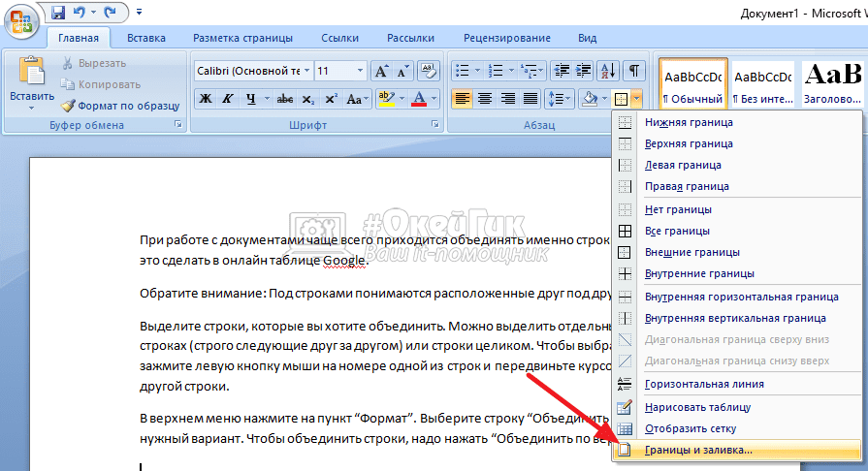Justify text alignment

tap(530, 99)
